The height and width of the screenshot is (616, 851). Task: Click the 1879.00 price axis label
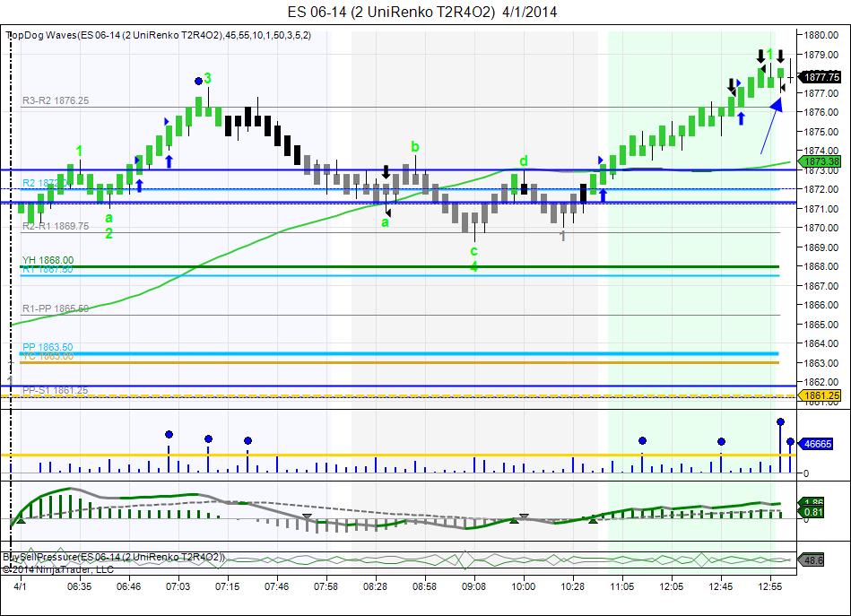tap(821, 55)
